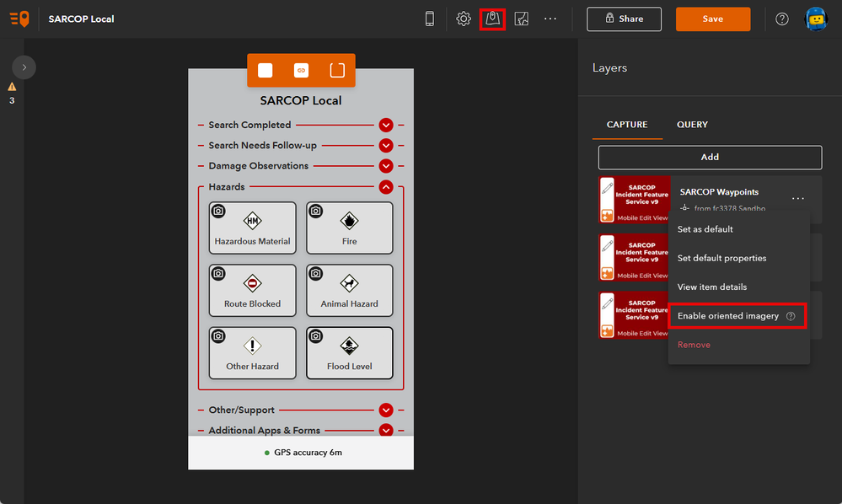842x504 pixels.
Task: Open the top bar more options ellipsis
Action: 550,19
